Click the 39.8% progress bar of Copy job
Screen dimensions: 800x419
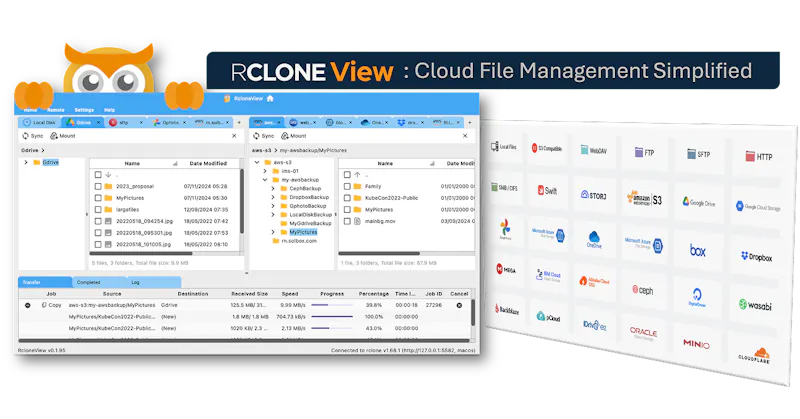332,305
